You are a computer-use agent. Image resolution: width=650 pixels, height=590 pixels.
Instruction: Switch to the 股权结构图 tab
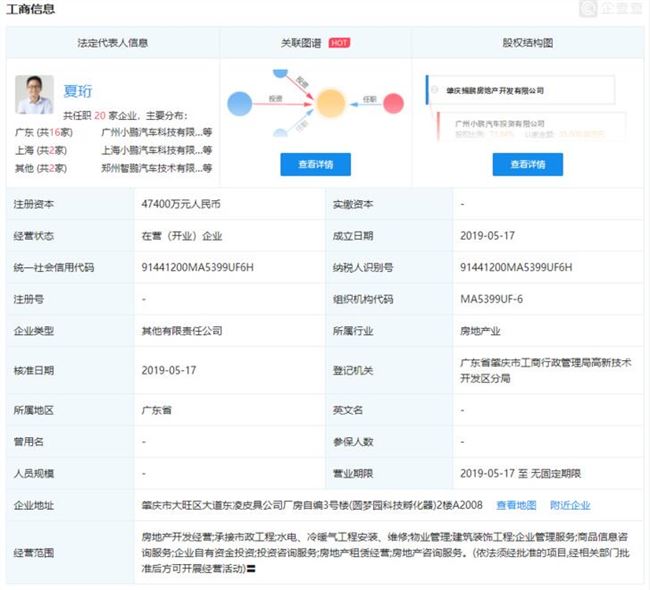(x=528, y=43)
